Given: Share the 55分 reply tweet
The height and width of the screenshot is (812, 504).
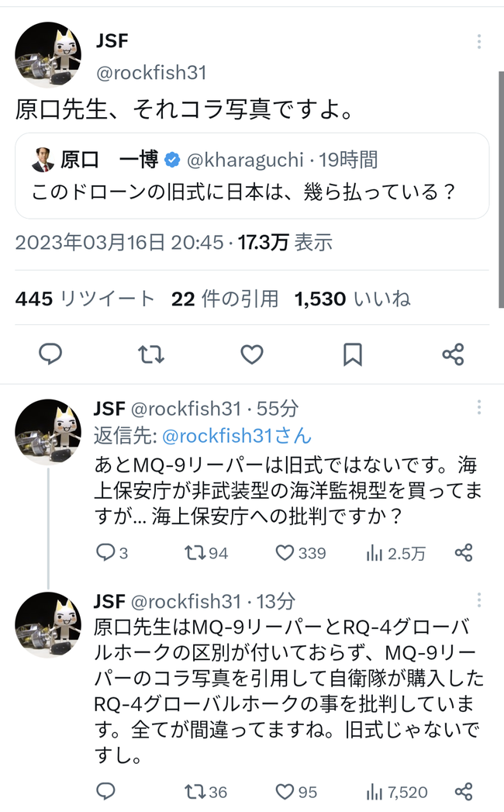Looking at the screenshot, I should coord(464,552).
